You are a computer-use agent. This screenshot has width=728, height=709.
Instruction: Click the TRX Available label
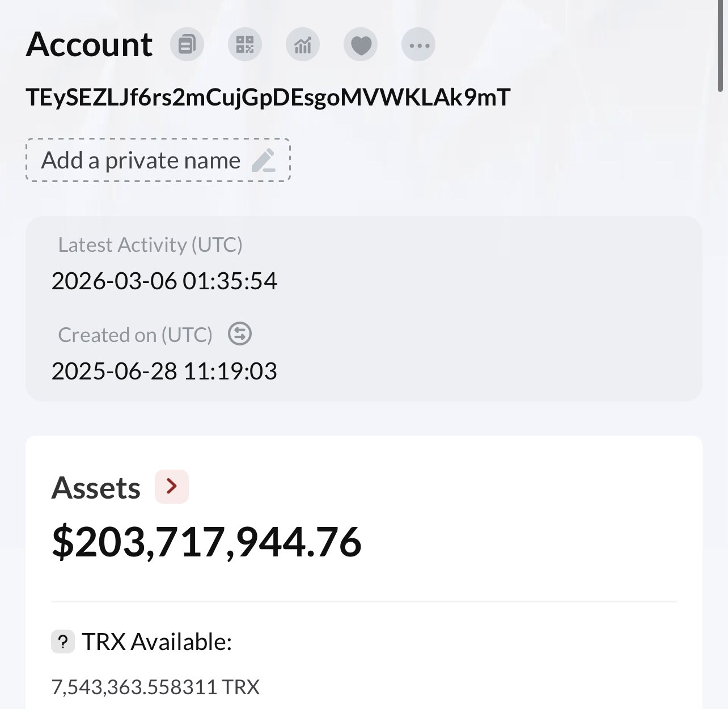[x=157, y=643]
